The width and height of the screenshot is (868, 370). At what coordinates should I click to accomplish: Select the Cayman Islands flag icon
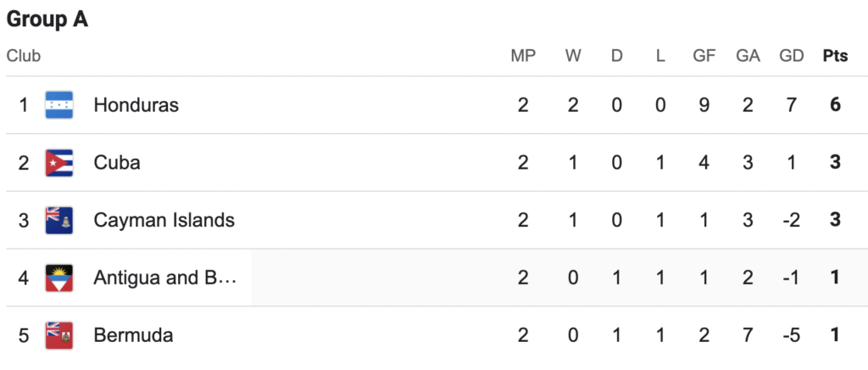pos(59,221)
